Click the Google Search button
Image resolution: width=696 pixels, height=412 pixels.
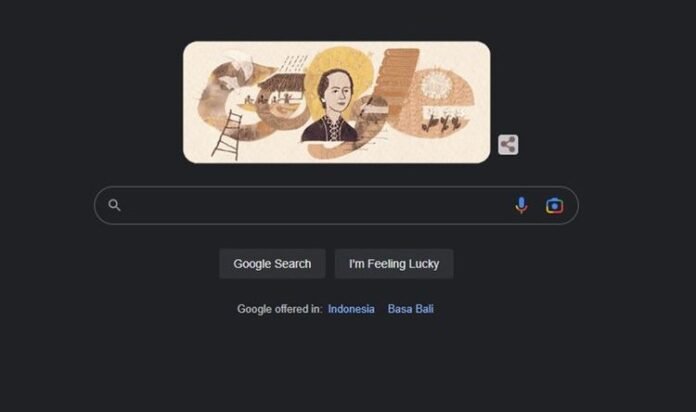[x=272, y=264]
